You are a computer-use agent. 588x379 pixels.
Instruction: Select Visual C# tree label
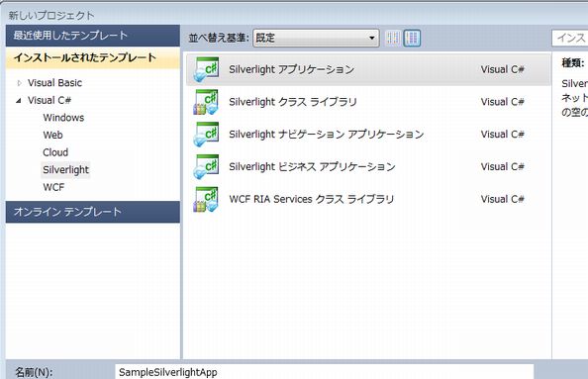click(x=49, y=101)
